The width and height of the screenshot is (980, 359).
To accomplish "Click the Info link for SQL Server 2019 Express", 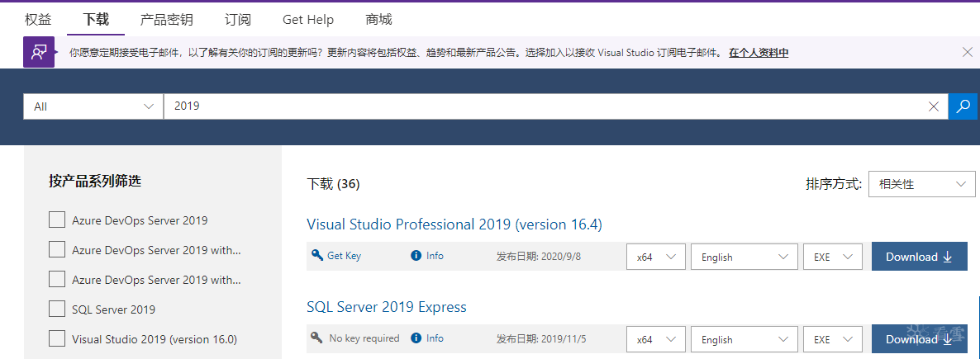I will [x=435, y=338].
